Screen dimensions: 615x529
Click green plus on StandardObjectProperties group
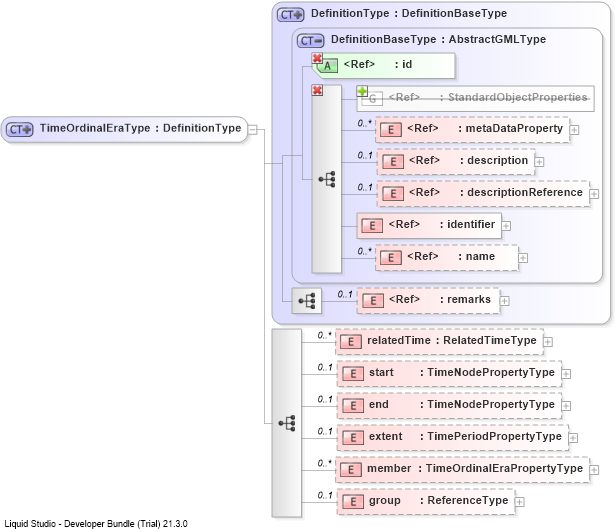[x=362, y=91]
